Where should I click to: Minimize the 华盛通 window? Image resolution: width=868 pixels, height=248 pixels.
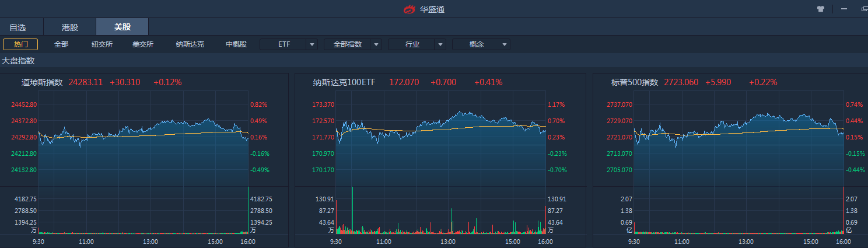point(843,9)
